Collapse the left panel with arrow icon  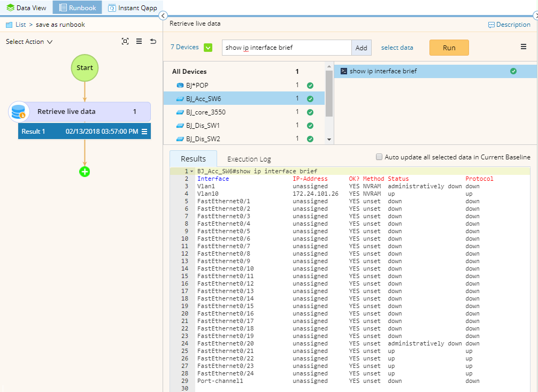(x=164, y=16)
